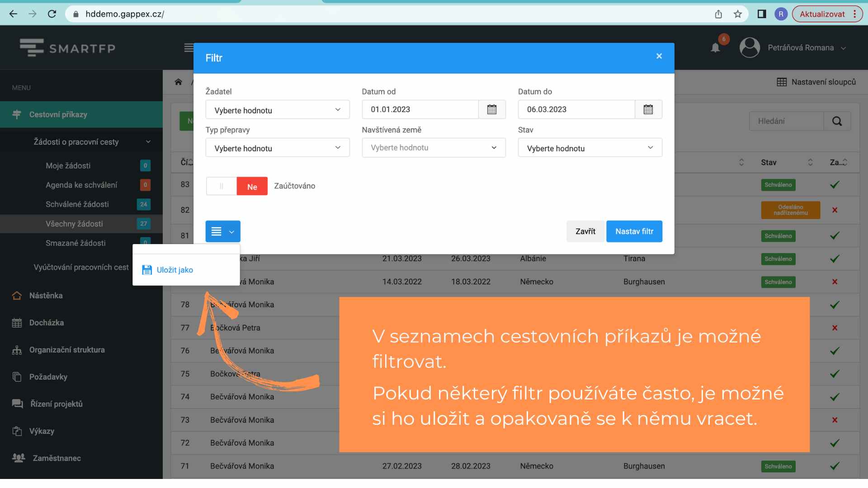The image size is (868, 488).
Task: Click the Hledání search field
Action: tap(786, 121)
